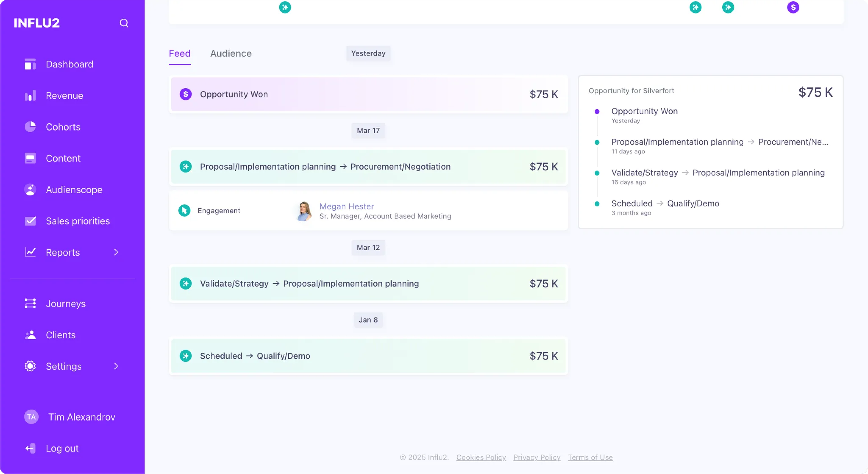This screenshot has width=868, height=474.
Task: Click the Mar 17 date label
Action: coord(368,130)
